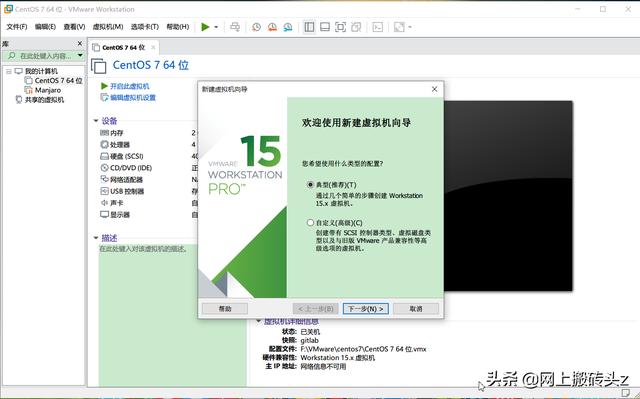Close the CentOS 7 64 位 tab

[153, 47]
